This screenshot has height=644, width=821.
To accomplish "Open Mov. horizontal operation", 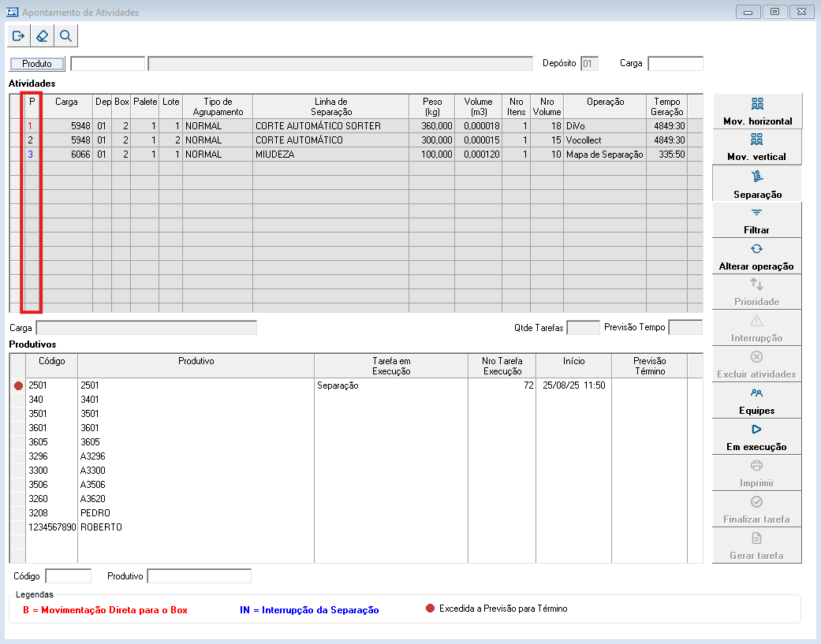I will click(757, 111).
